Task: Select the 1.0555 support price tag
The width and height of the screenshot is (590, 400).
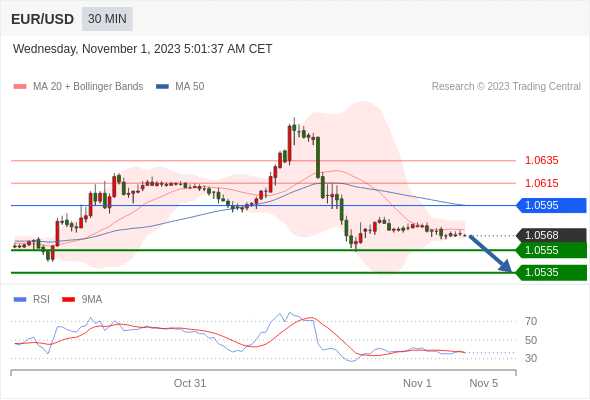Action: [x=552, y=250]
